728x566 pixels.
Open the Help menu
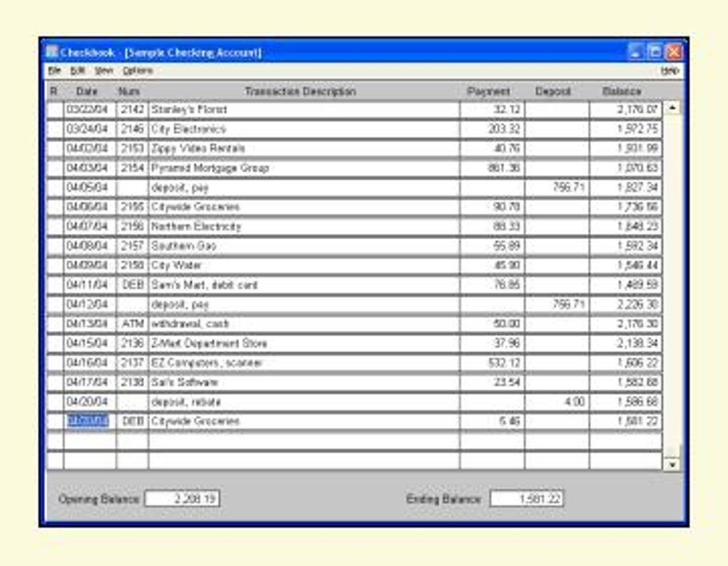click(x=669, y=71)
